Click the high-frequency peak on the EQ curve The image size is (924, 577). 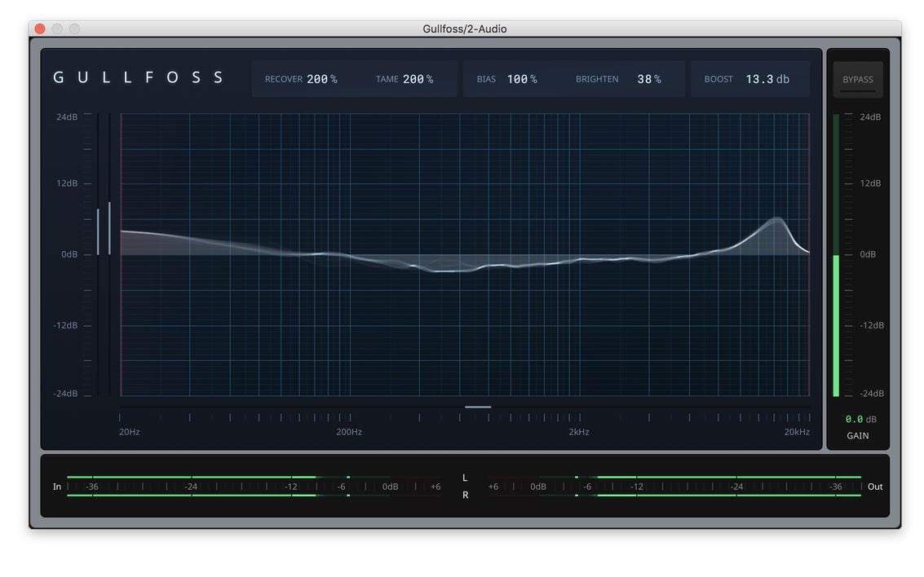(777, 219)
